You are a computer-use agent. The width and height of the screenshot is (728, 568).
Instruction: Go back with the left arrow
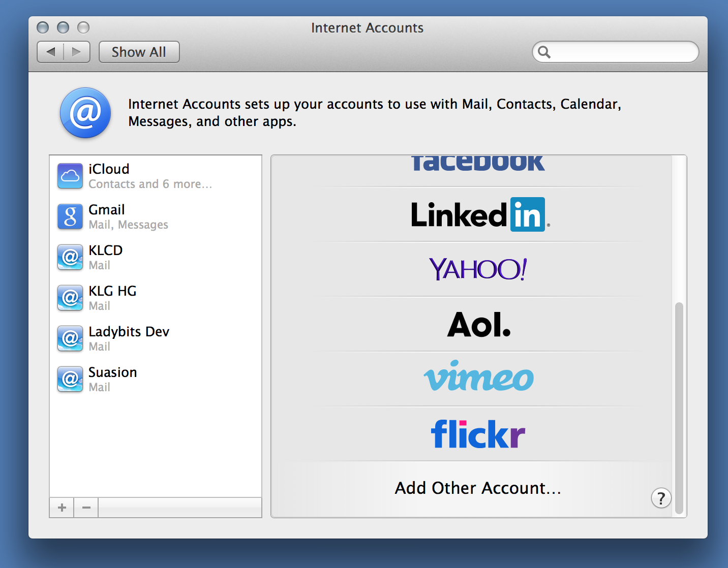(x=51, y=52)
